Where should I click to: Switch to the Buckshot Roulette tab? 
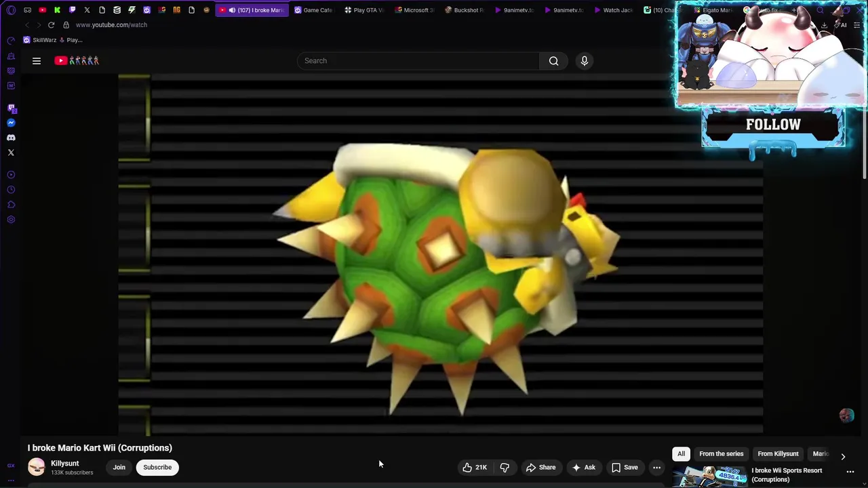(465, 10)
